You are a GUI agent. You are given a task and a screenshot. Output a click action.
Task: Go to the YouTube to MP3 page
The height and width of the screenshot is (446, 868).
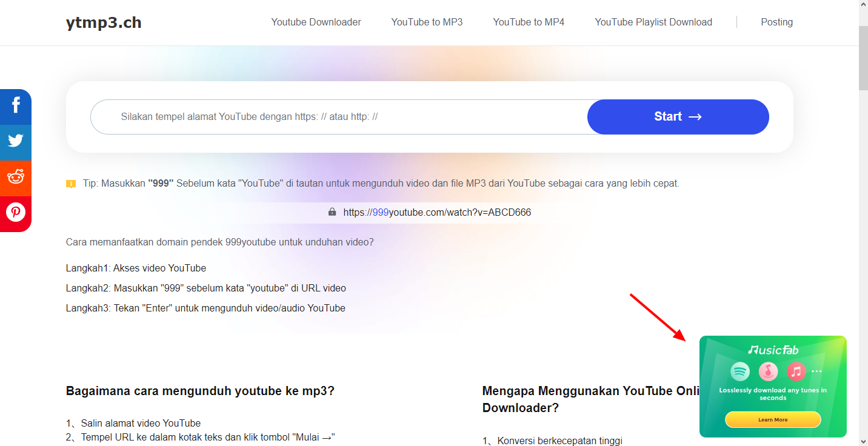click(427, 22)
